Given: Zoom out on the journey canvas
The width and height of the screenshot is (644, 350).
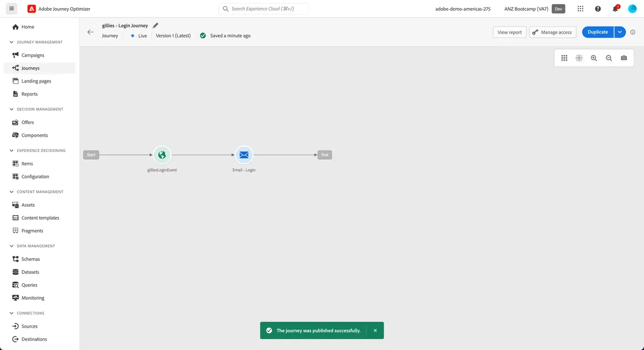Looking at the screenshot, I should click(609, 58).
